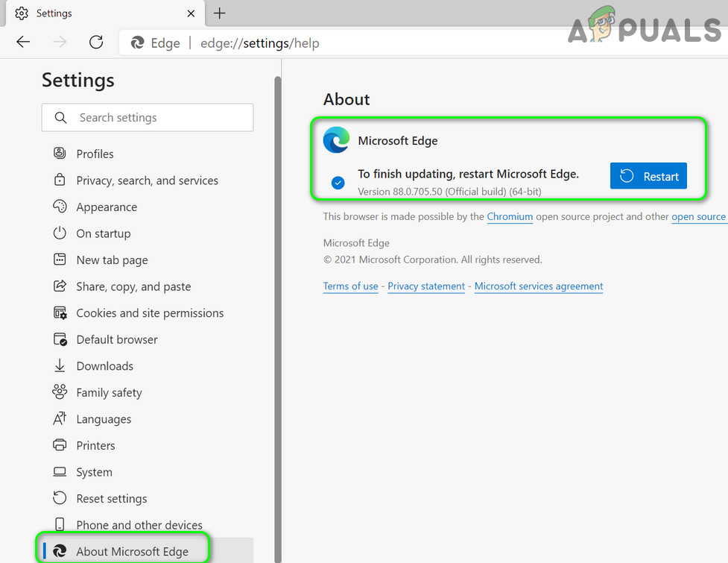Open a new tab with plus icon
Screen dimensions: 728x563
pyautogui.click(x=219, y=13)
